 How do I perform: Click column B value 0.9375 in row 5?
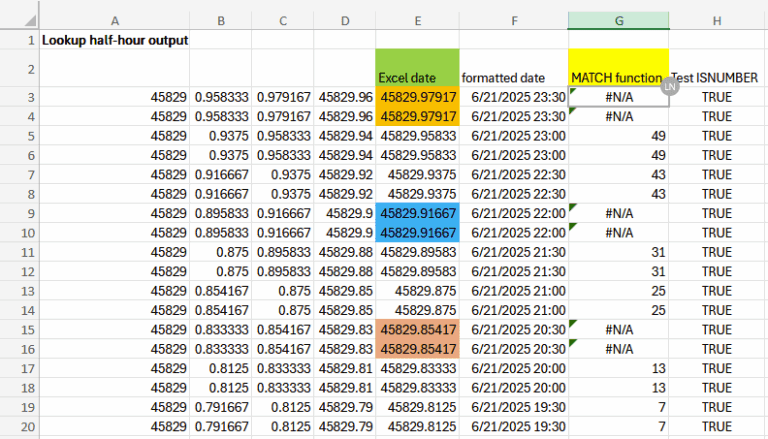click(x=221, y=136)
